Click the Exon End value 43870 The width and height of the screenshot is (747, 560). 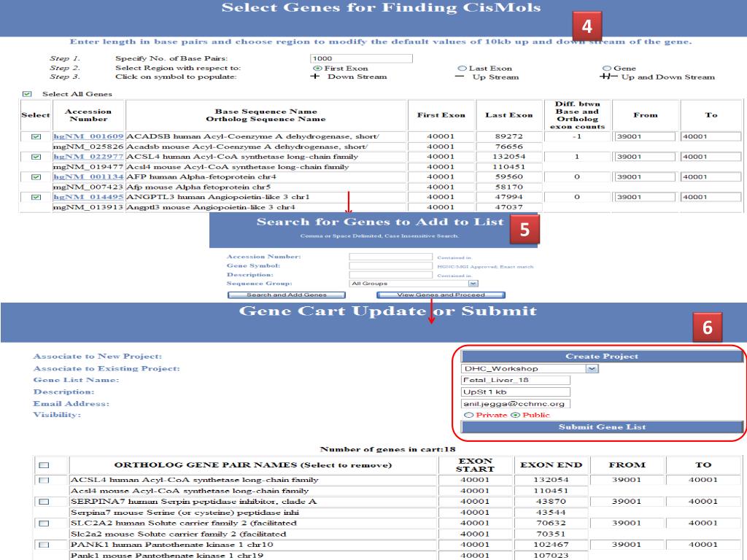click(x=551, y=502)
